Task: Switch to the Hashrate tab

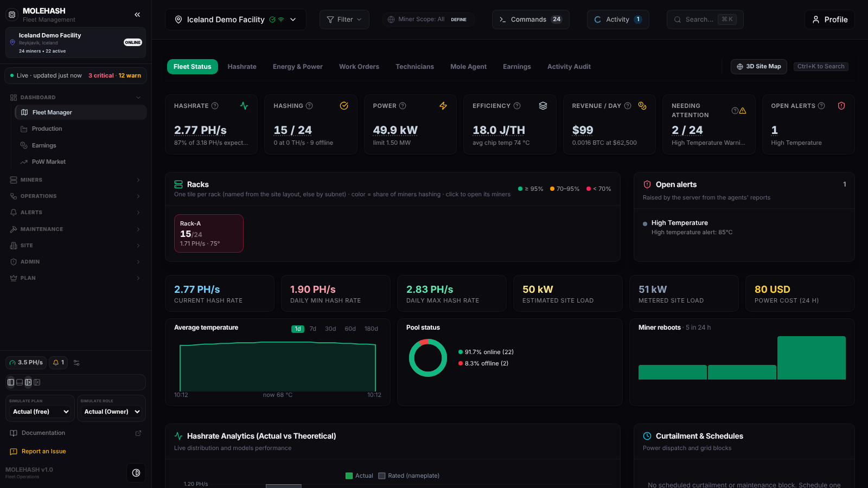Action: [x=242, y=67]
